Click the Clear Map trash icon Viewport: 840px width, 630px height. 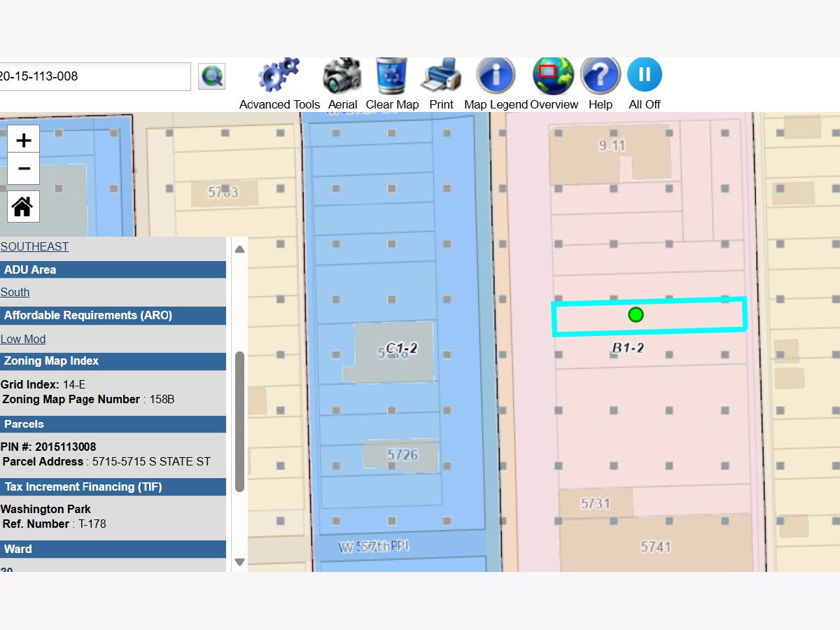pos(391,76)
